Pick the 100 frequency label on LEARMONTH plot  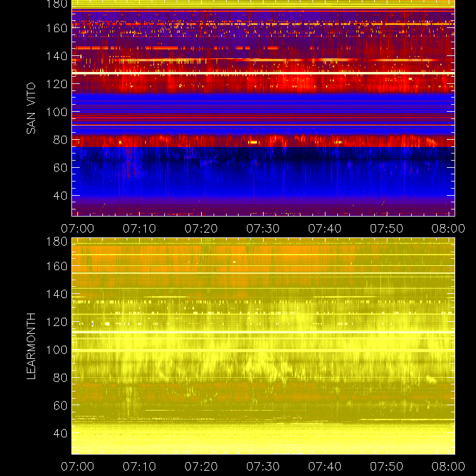click(57, 350)
